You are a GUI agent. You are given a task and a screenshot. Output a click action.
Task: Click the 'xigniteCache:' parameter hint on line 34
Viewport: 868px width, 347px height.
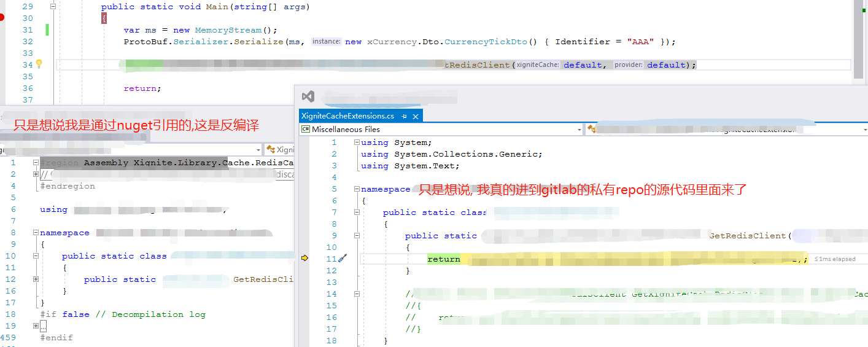click(x=537, y=64)
